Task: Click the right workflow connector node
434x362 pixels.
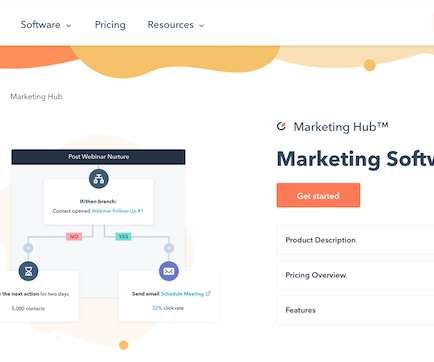Action: (169, 248)
